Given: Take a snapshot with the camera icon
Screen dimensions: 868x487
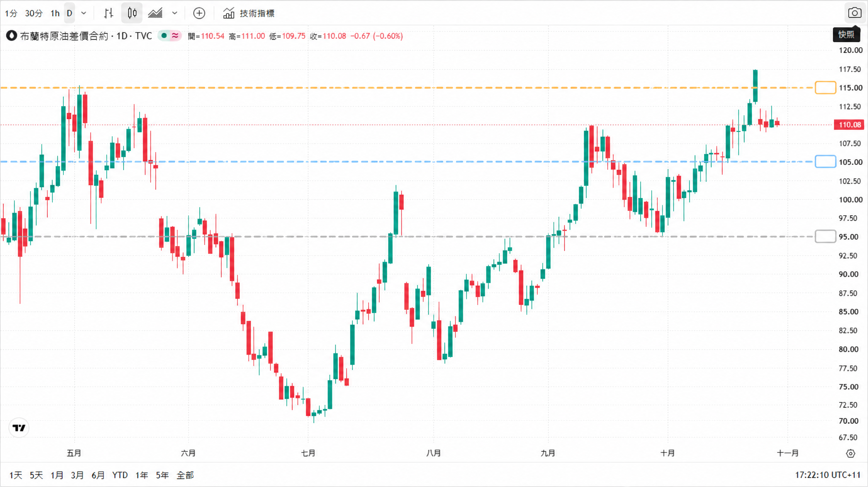Looking at the screenshot, I should 855,13.
